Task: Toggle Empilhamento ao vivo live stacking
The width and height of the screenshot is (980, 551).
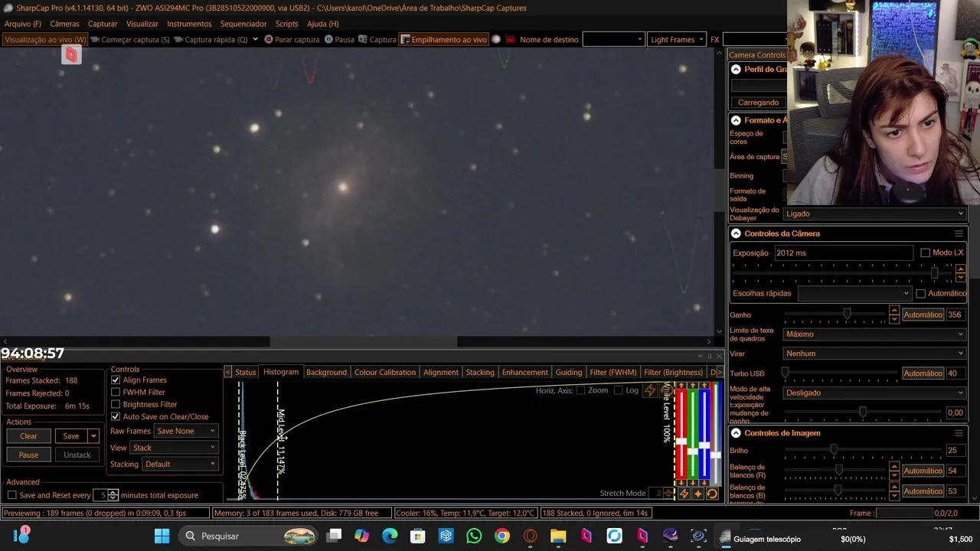Action: coord(443,39)
